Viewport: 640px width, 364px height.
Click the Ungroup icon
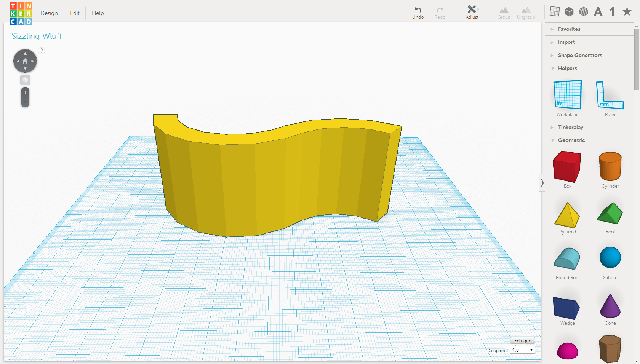(x=526, y=12)
